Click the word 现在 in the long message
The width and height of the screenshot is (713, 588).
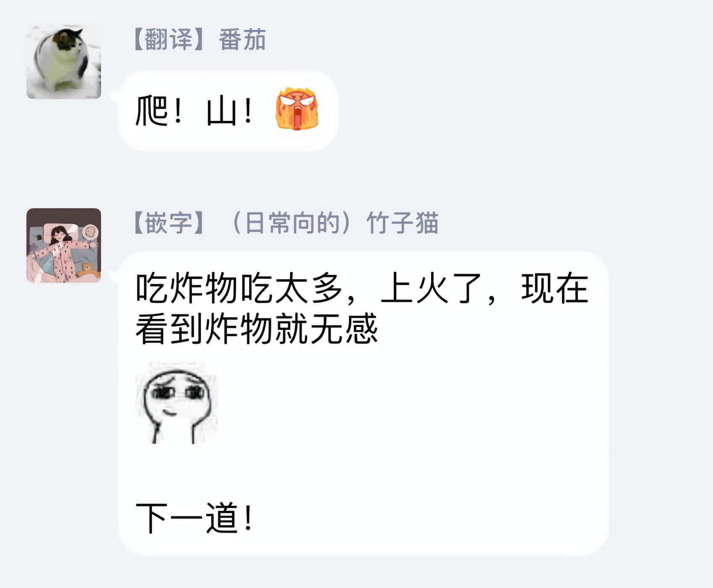[555, 288]
